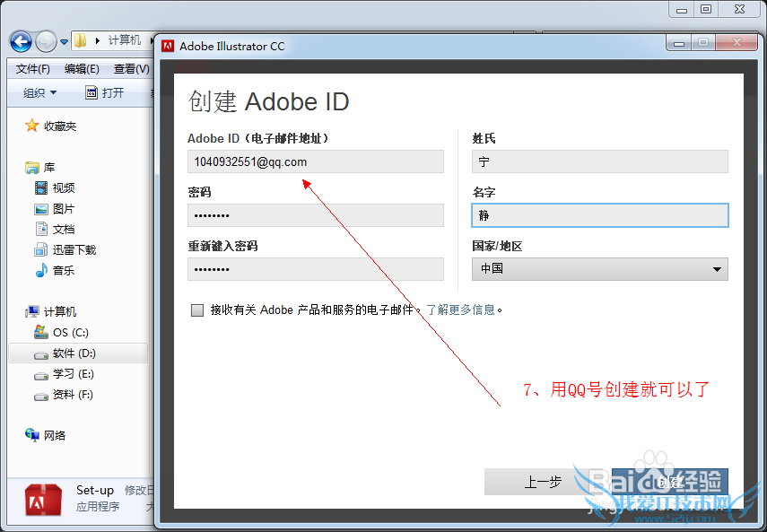Select the 软件 (D:) drive icon
Viewport: 767px width, 532px height.
[x=41, y=354]
